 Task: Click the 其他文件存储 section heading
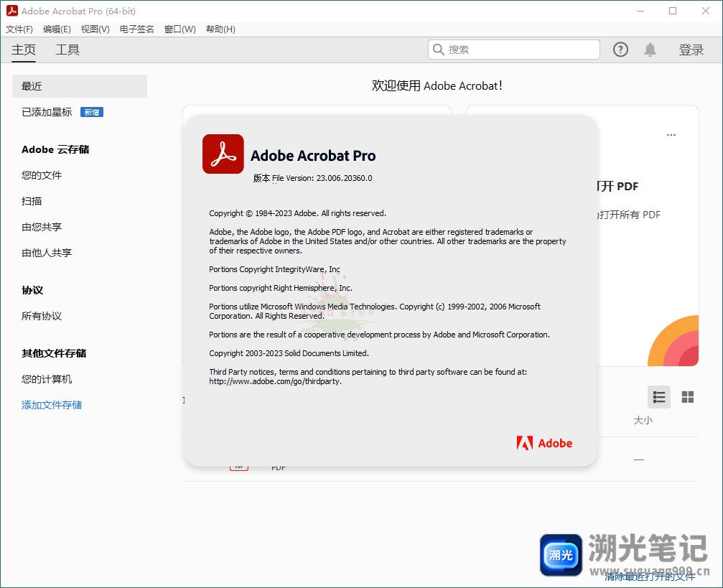[x=54, y=353]
